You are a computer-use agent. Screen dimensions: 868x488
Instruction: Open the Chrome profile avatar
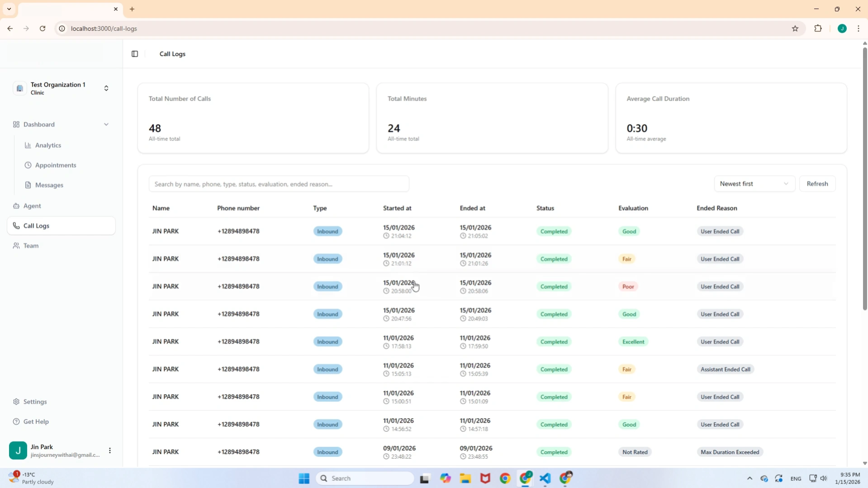[842, 28]
